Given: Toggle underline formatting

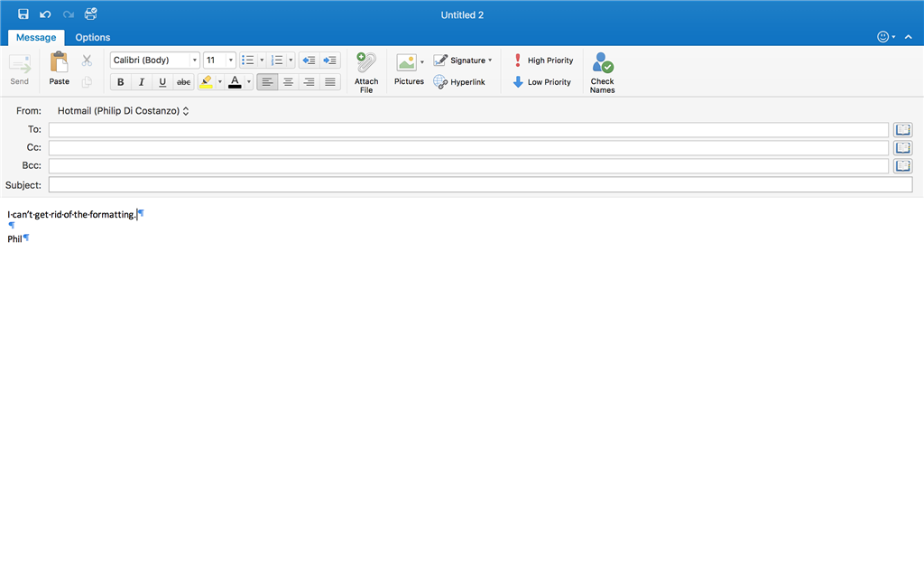Looking at the screenshot, I should point(162,82).
